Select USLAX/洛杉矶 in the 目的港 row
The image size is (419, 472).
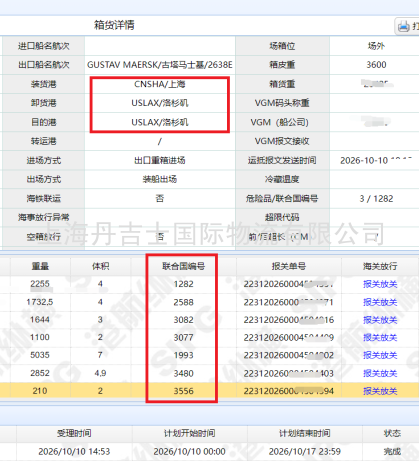pyautogui.click(x=160, y=122)
